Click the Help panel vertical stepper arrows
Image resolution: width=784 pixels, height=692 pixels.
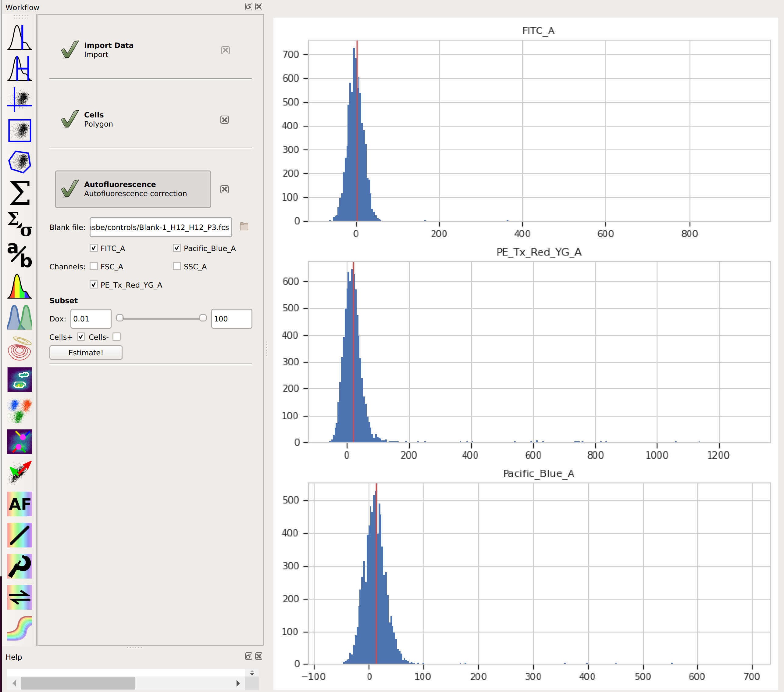coord(252,673)
